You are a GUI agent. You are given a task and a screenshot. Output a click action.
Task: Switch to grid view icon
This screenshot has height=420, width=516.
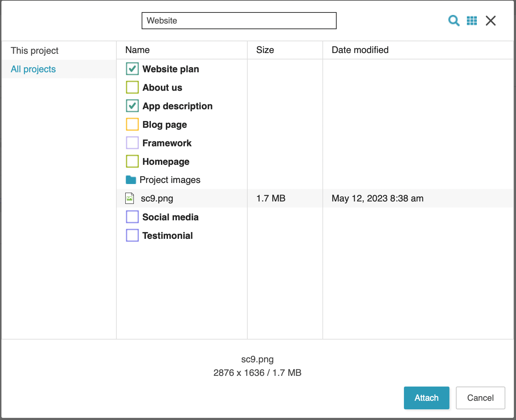point(472,21)
